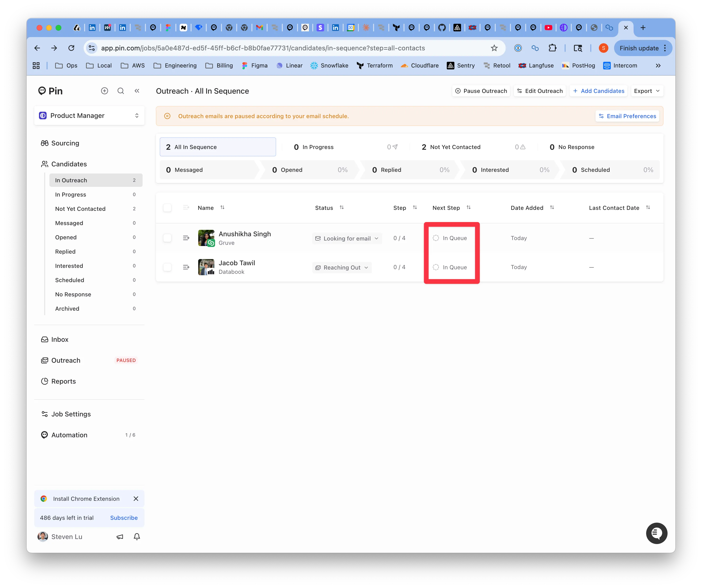The height and width of the screenshot is (588, 702).
Task: Open 1Password extension icon
Action: (518, 48)
